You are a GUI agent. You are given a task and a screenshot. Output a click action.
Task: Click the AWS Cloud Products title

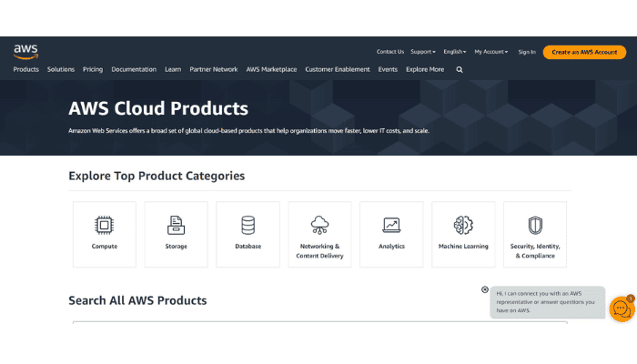coord(158,108)
